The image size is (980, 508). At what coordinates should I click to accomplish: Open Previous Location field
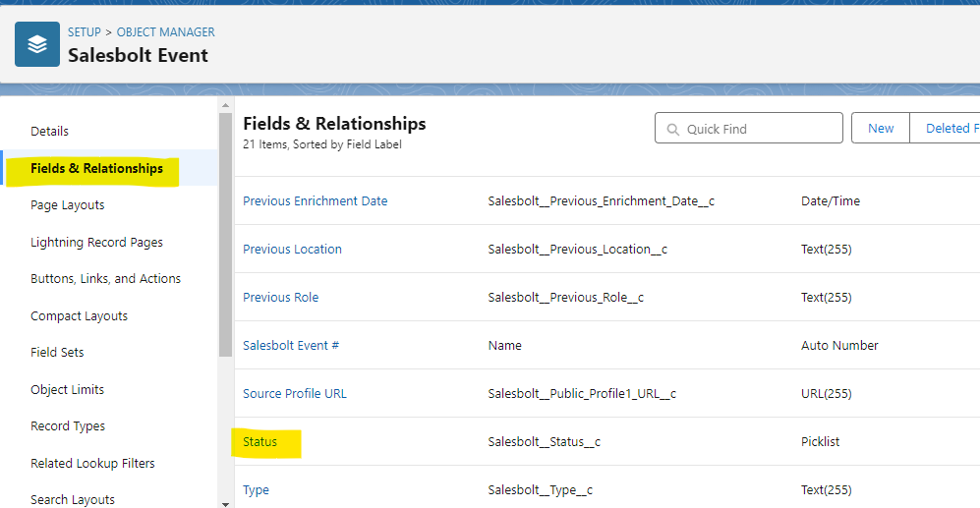coord(293,250)
